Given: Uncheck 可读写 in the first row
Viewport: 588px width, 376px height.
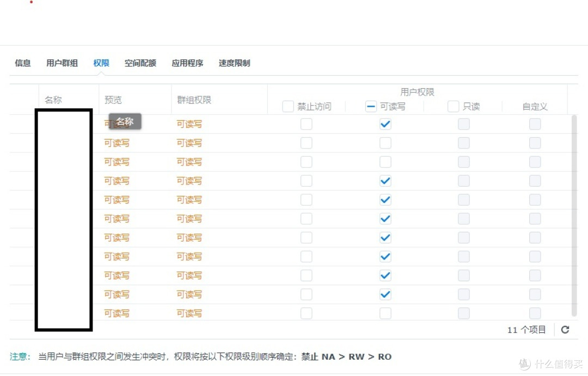Looking at the screenshot, I should [x=385, y=124].
